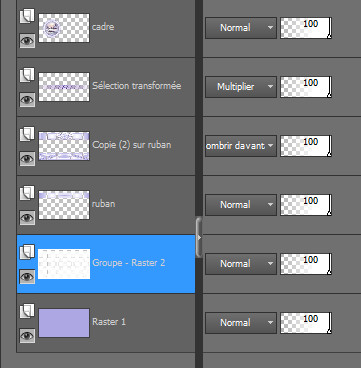Screen dimensions: 361x368
Task: Open the Multiplier blend mode dropdown
Action: [241, 87]
